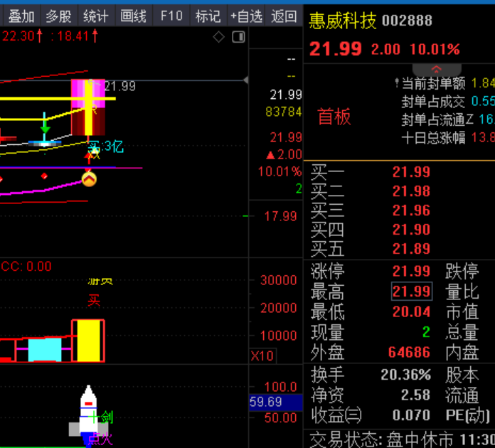Click 买四 price 21.90

point(411,230)
